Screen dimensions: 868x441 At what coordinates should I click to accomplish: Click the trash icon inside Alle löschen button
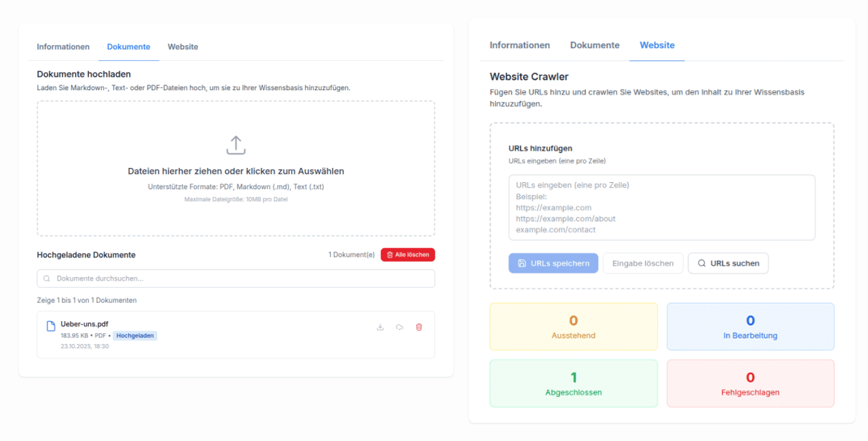(x=390, y=254)
